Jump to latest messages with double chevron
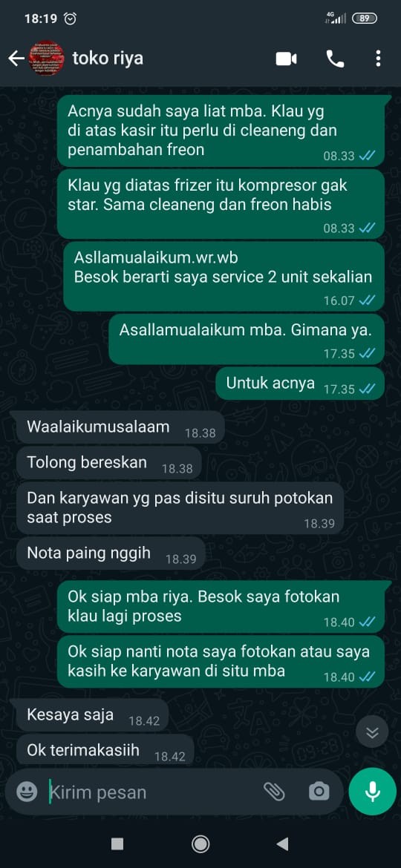The image size is (401, 868). (373, 732)
